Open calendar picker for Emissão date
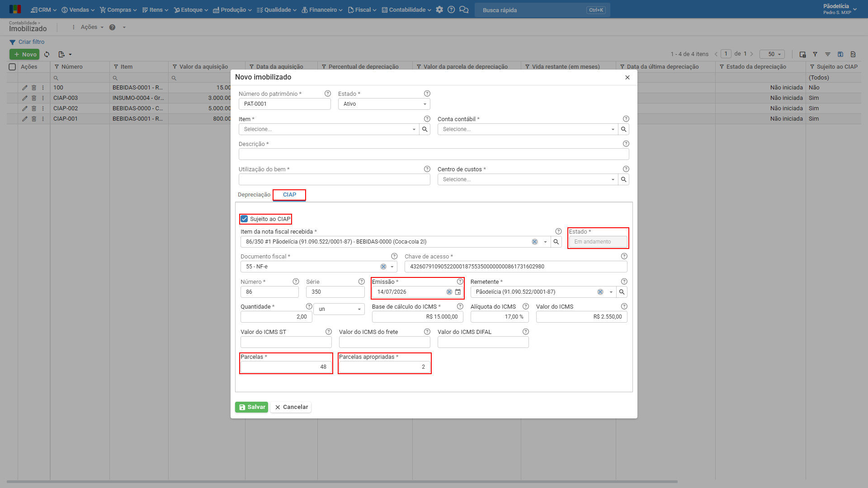Image resolution: width=868 pixels, height=488 pixels. click(x=458, y=292)
